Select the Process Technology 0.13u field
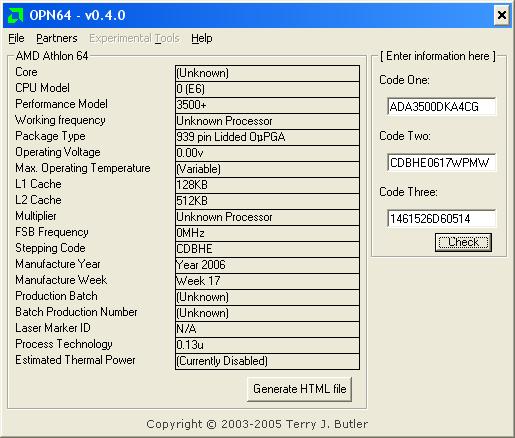The height and width of the screenshot is (438, 515). click(267, 345)
